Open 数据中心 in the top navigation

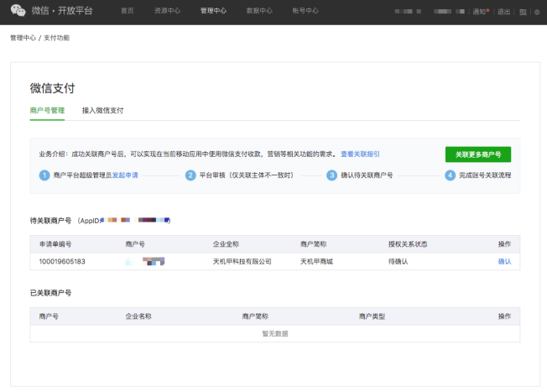pyautogui.click(x=259, y=11)
